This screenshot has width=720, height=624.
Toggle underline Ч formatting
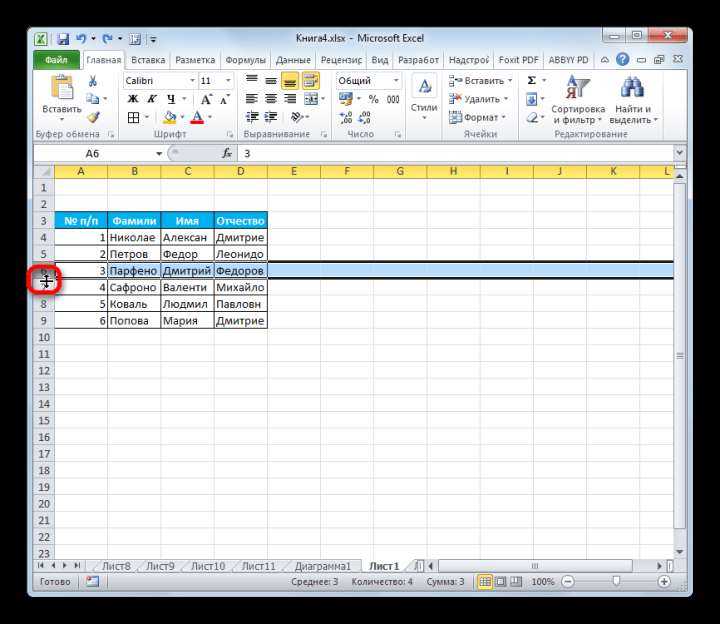click(x=171, y=99)
